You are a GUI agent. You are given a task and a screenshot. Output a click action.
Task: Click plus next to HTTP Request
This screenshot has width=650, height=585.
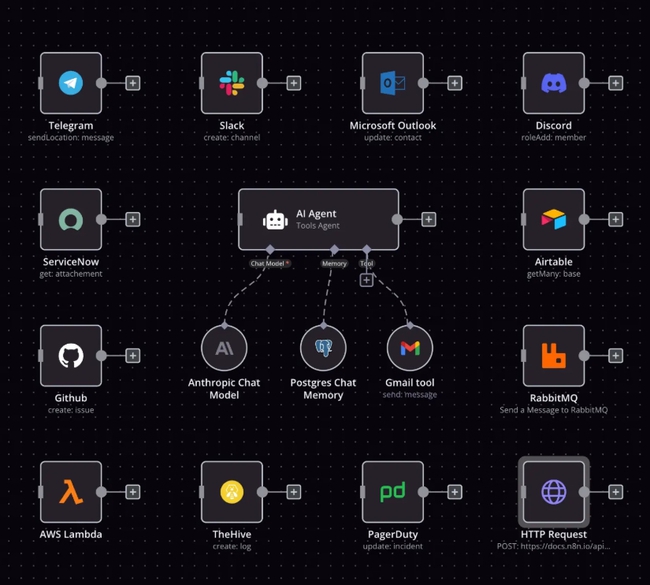click(x=616, y=492)
